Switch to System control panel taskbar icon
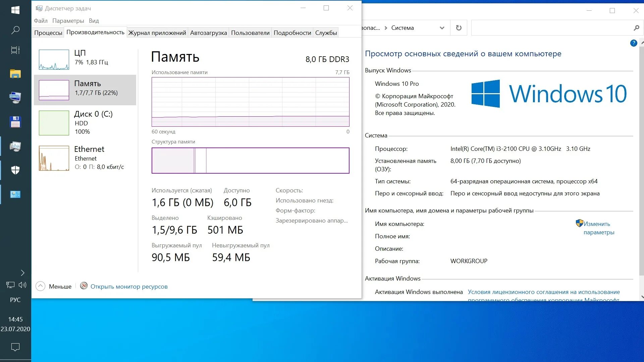The width and height of the screenshot is (644, 362). click(15, 194)
